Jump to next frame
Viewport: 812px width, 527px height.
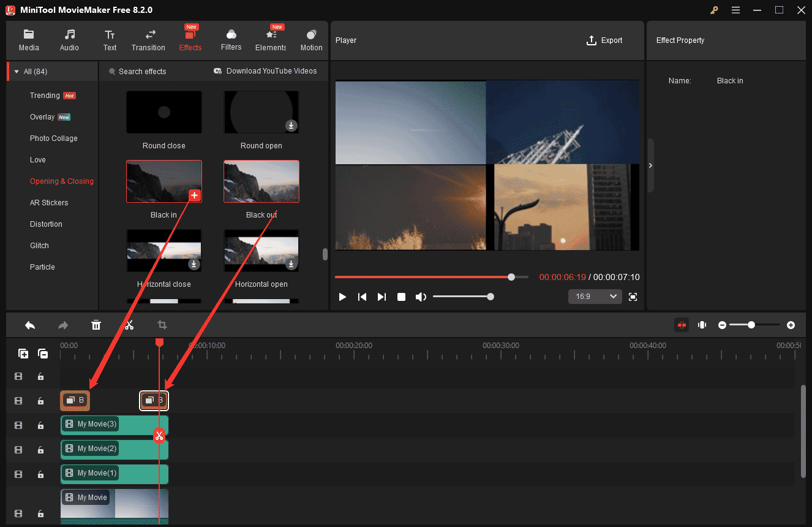[x=382, y=297]
